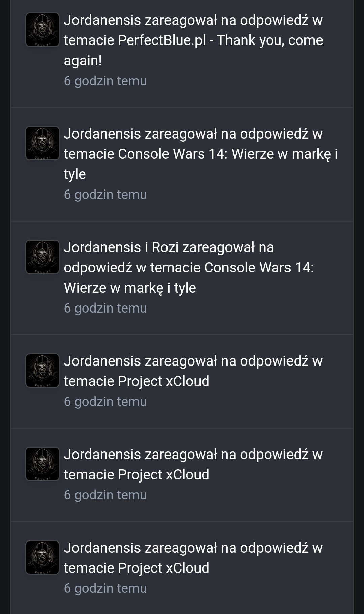
Task: Open Jordanensis-only Console Wars 14 reaction notification
Action: [x=182, y=164]
